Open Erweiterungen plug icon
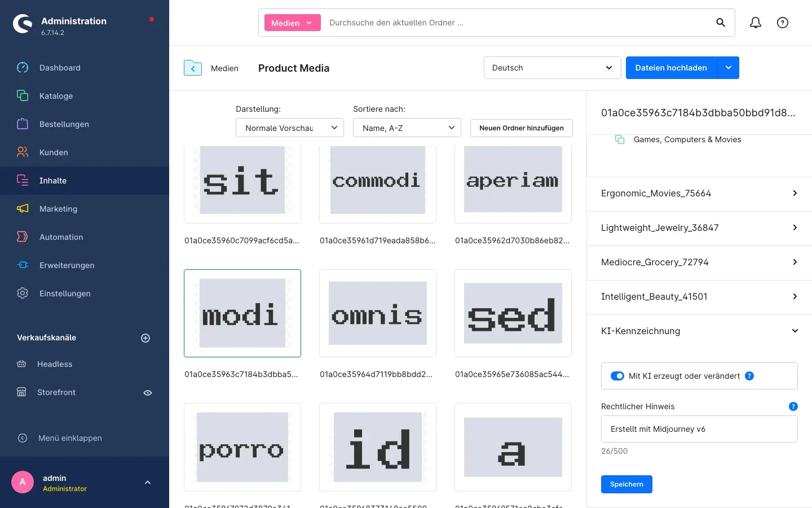This screenshot has height=508, width=812. (x=23, y=265)
